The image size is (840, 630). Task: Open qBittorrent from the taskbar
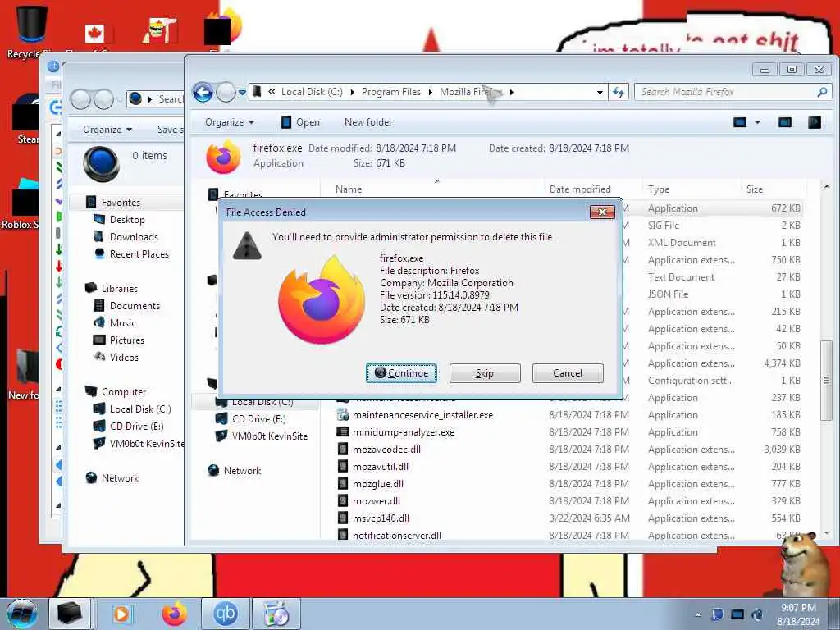coord(225,614)
